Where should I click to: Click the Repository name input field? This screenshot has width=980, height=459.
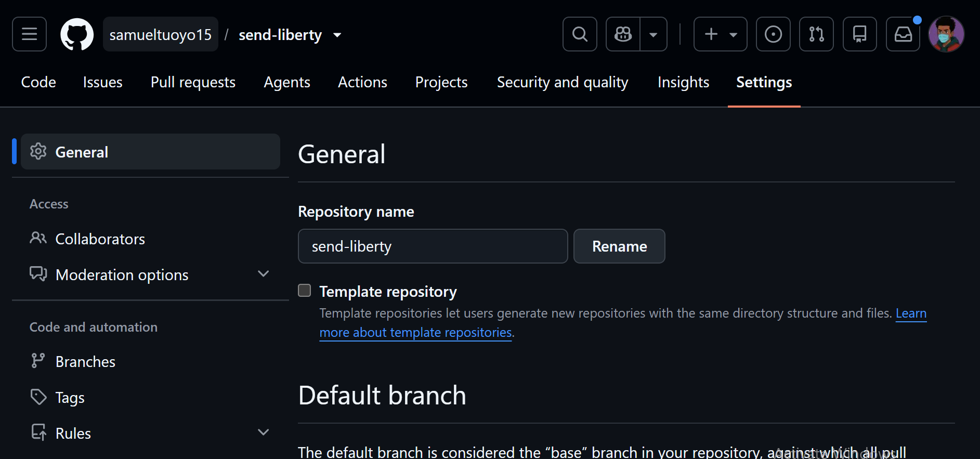point(433,246)
